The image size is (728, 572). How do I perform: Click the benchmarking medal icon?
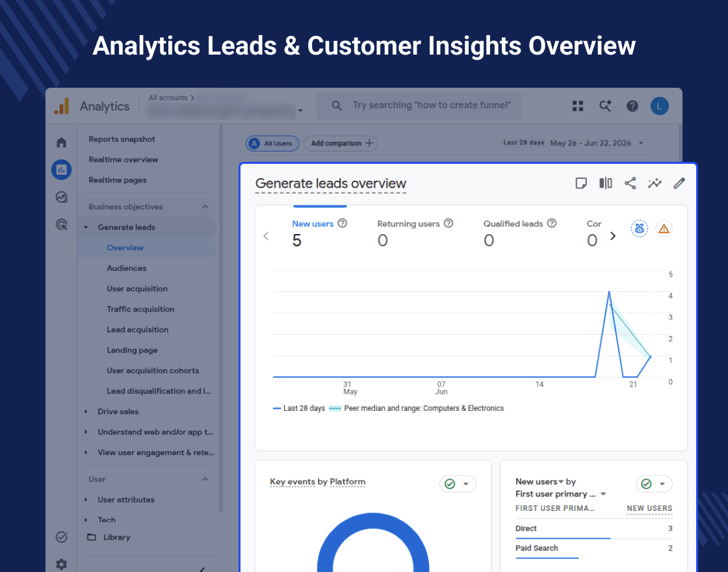[640, 228]
